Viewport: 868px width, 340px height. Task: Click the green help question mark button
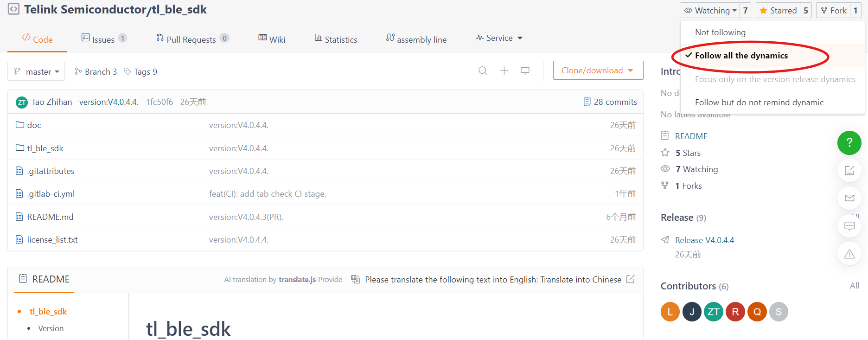click(849, 143)
